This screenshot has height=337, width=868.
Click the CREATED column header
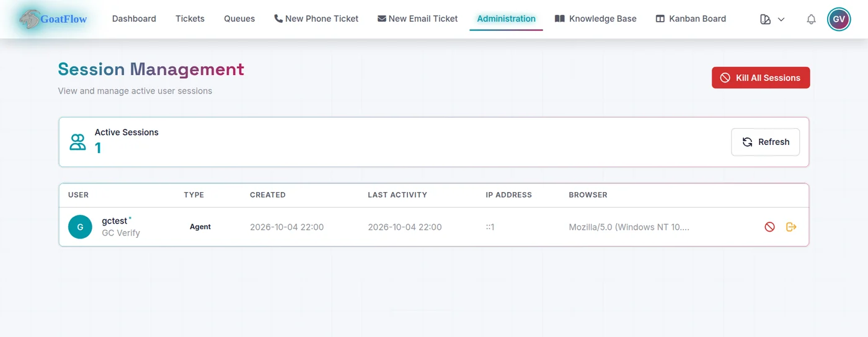(x=268, y=195)
